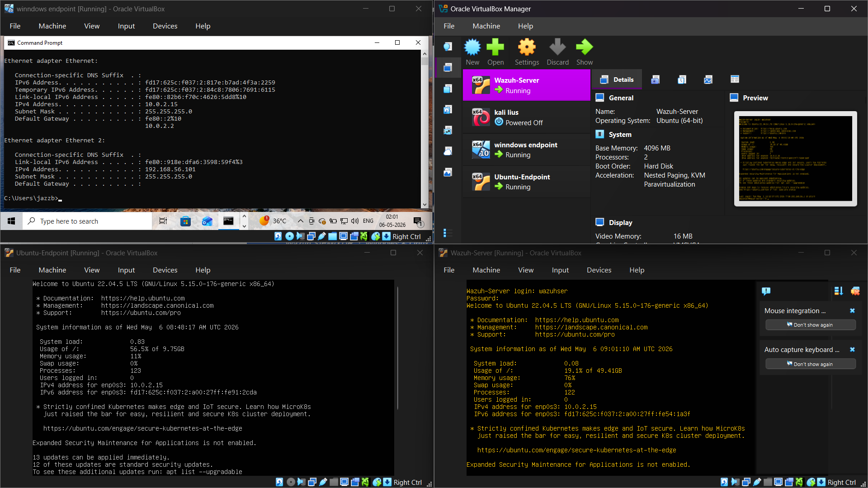Viewport: 868px width, 488px height.
Task: Open Microsoft Store from guest taskbar
Action: point(185,221)
